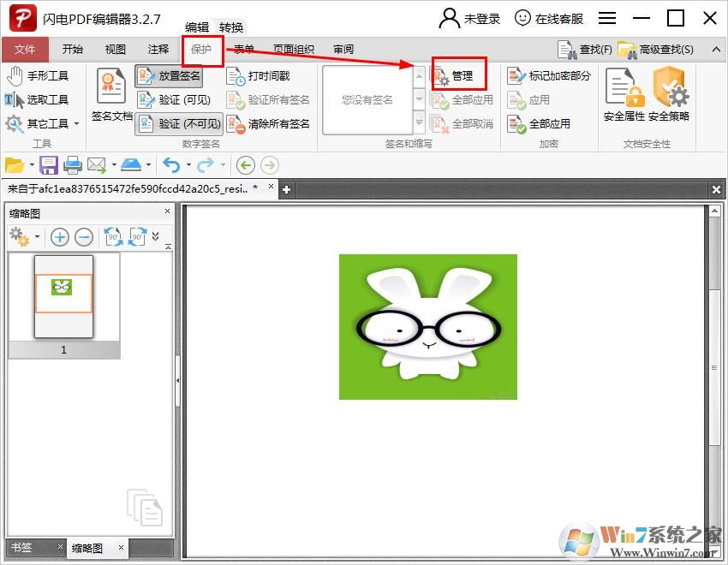Click the 签名文档 sign document icon
728x565 pixels.
[111, 96]
